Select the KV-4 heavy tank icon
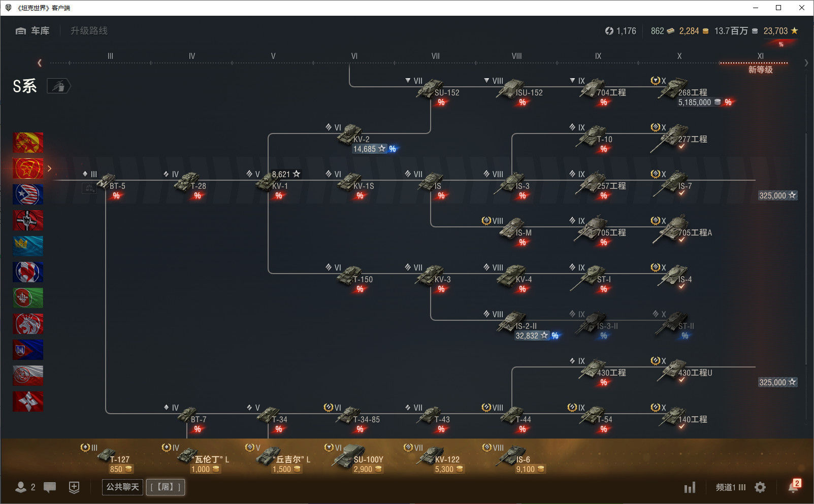The height and width of the screenshot is (504, 814). click(x=511, y=276)
